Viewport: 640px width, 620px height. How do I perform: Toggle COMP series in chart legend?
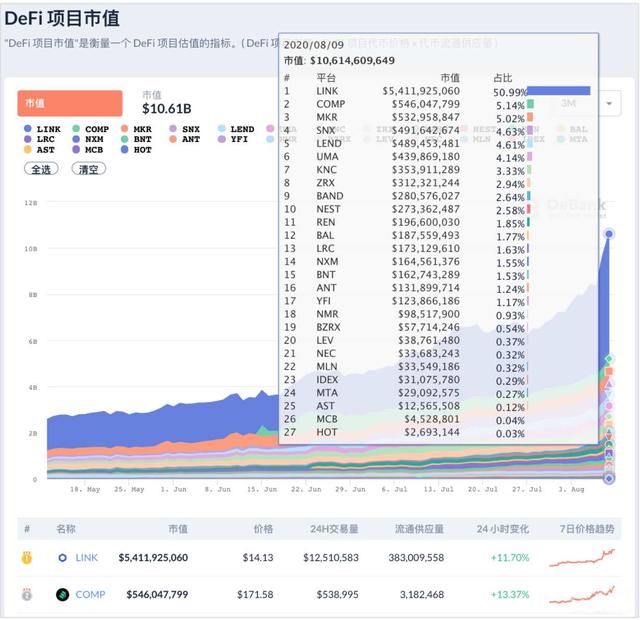coord(91,129)
